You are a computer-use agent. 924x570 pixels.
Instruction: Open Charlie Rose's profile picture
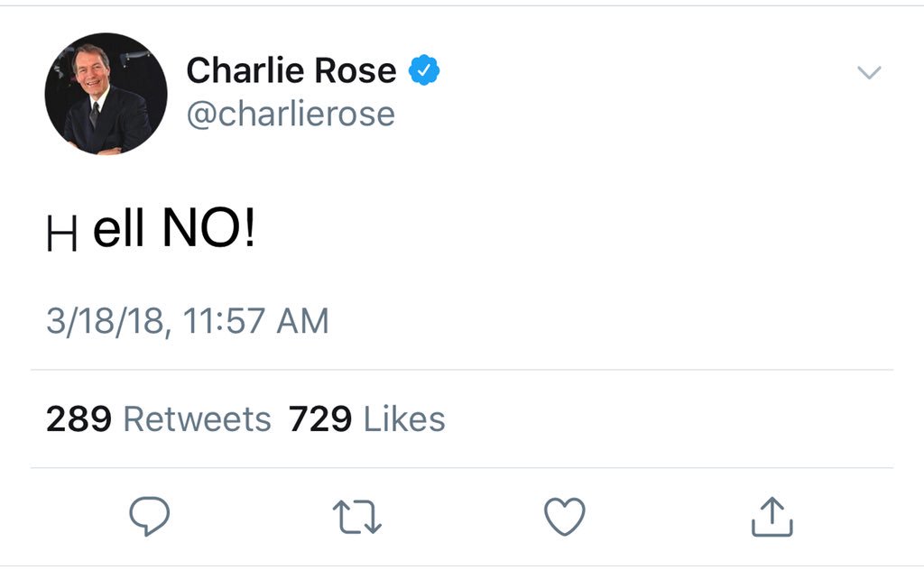click(x=106, y=94)
